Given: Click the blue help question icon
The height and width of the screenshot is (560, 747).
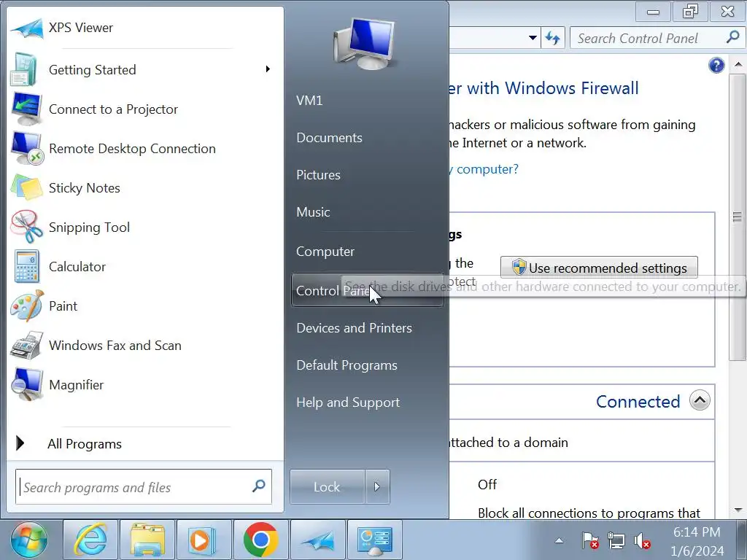Looking at the screenshot, I should (716, 65).
